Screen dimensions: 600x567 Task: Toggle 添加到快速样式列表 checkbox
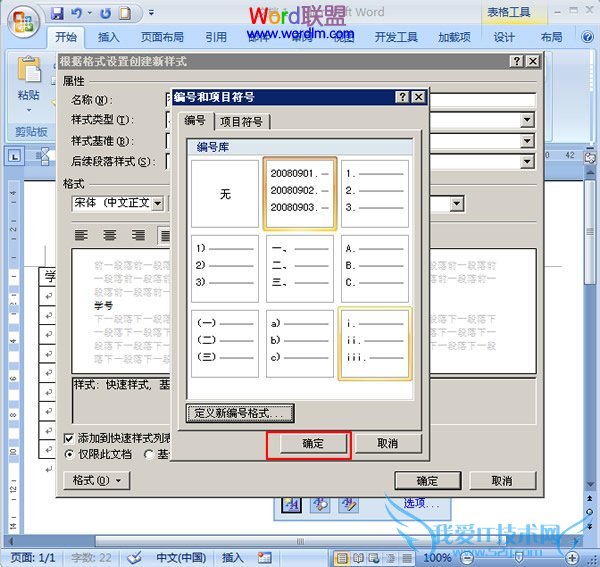69,438
